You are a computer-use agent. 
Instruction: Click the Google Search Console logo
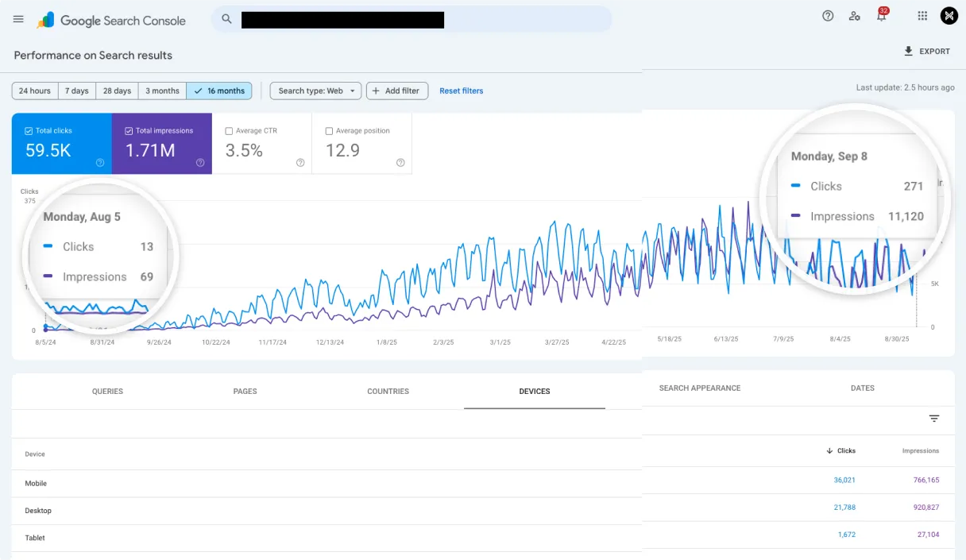pos(111,21)
